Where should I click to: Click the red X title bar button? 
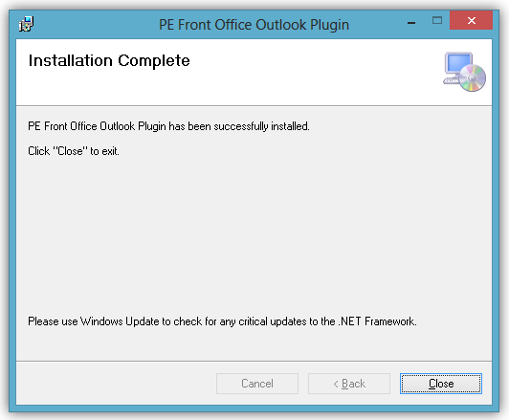pos(471,20)
